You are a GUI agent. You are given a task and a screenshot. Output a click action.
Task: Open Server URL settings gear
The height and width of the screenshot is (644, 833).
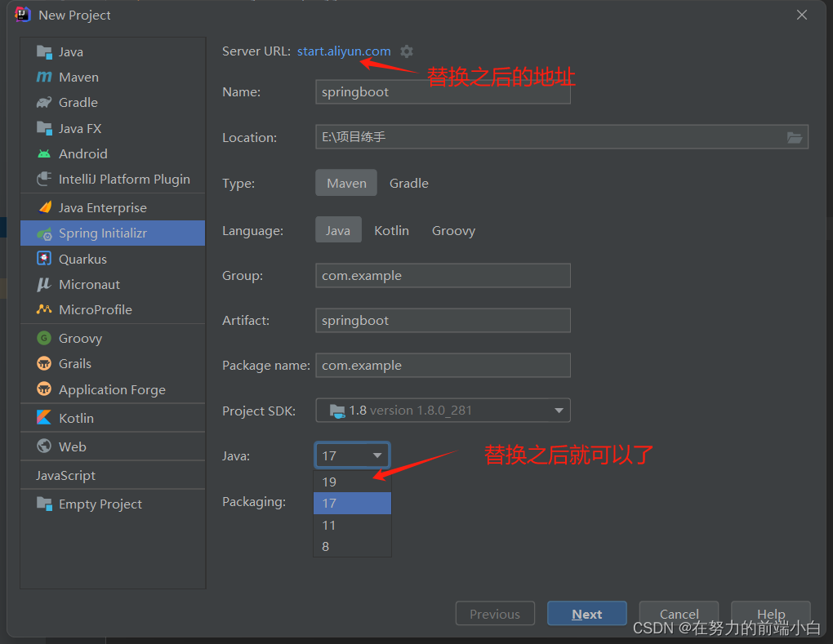[x=407, y=51]
